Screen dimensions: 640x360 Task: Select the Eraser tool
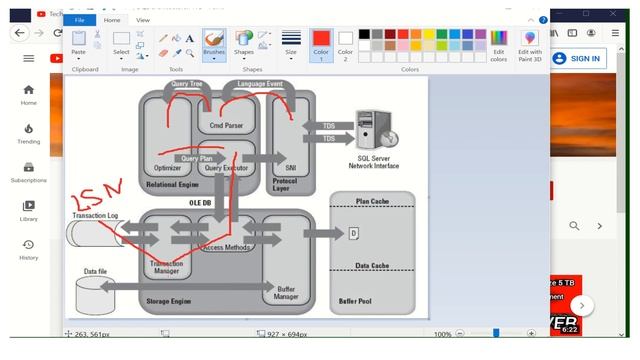pyautogui.click(x=163, y=53)
